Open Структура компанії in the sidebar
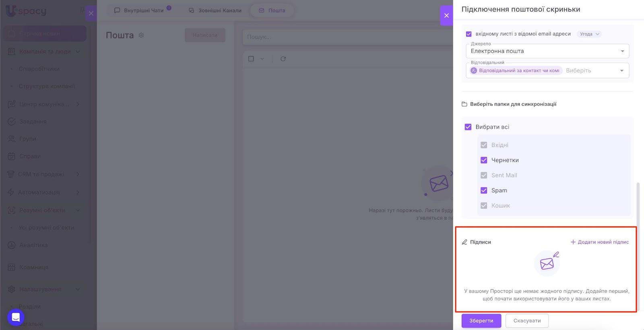The height and width of the screenshot is (330, 644). [x=47, y=86]
